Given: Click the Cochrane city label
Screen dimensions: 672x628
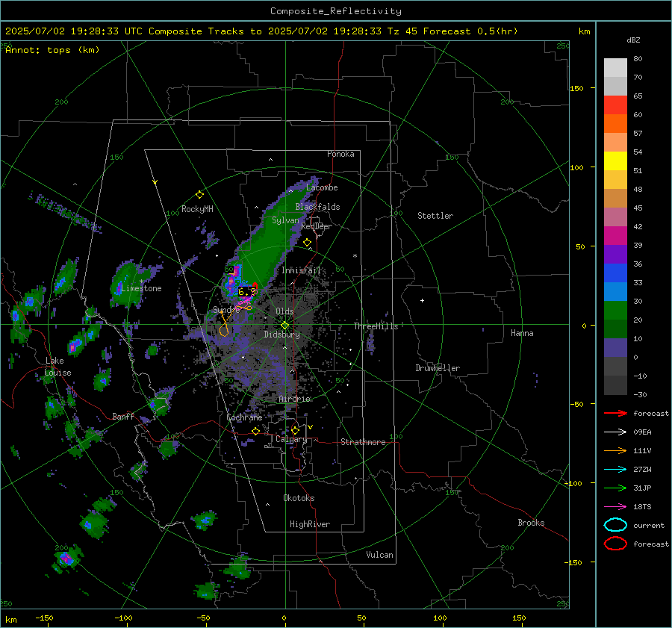Looking at the screenshot, I should click(244, 417).
